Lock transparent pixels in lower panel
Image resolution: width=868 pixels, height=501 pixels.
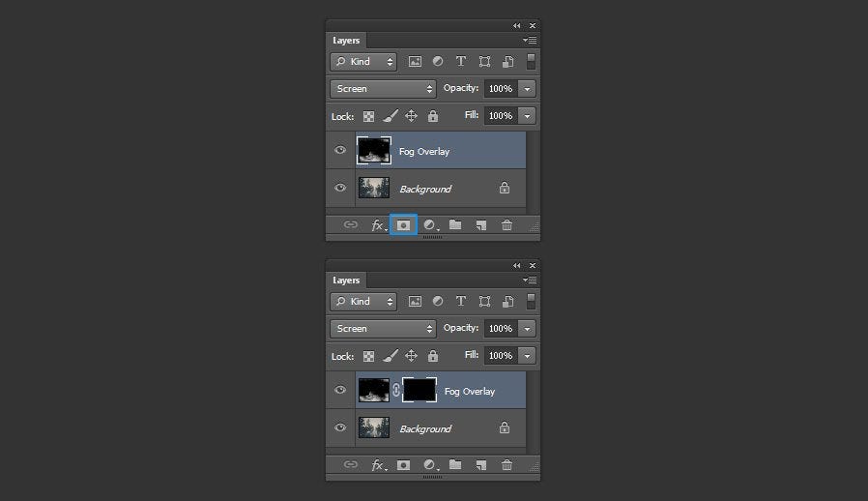[x=368, y=356]
